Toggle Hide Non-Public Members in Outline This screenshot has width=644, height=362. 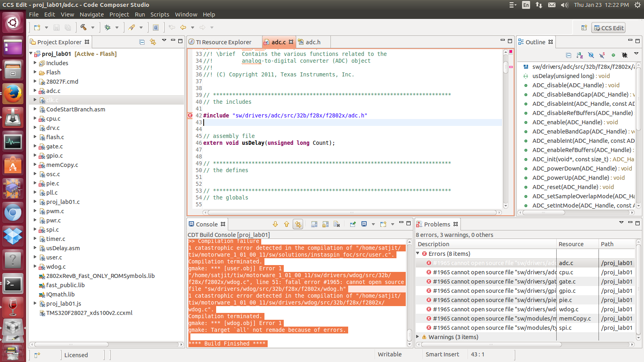pyautogui.click(x=613, y=55)
